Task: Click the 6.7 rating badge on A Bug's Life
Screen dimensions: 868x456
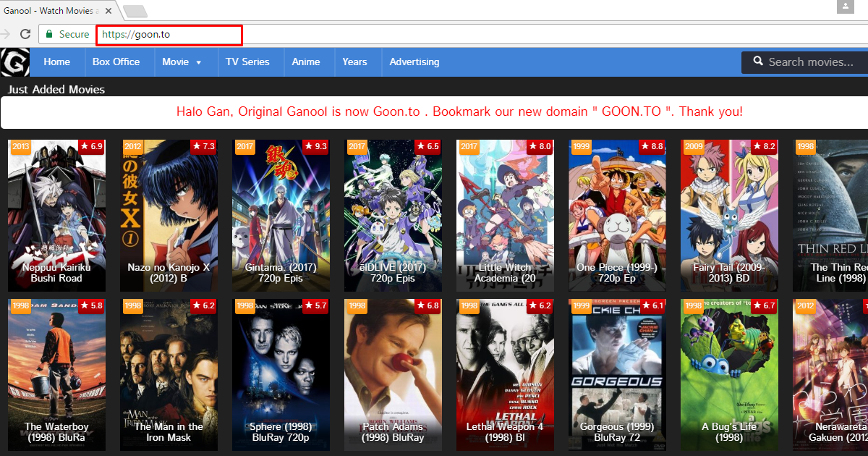Action: point(765,305)
